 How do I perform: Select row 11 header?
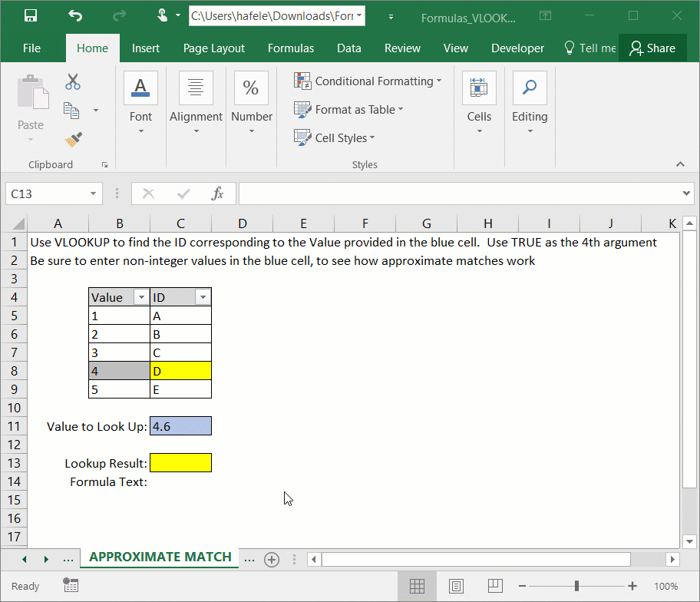(14, 426)
